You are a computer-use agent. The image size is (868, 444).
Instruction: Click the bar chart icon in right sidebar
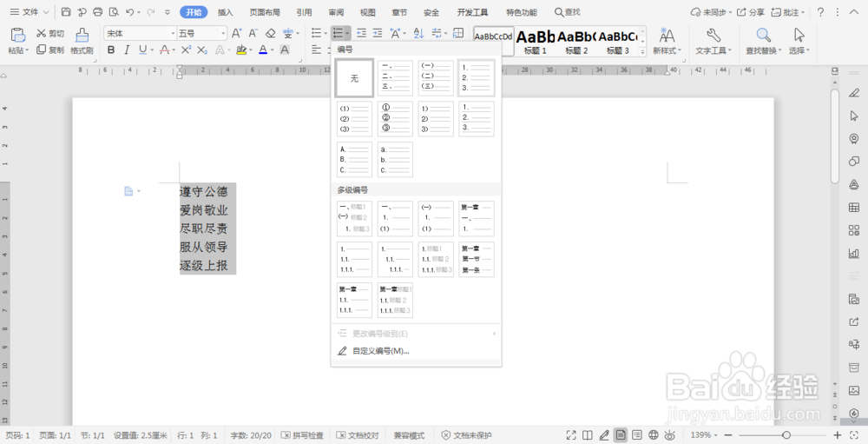[853, 254]
